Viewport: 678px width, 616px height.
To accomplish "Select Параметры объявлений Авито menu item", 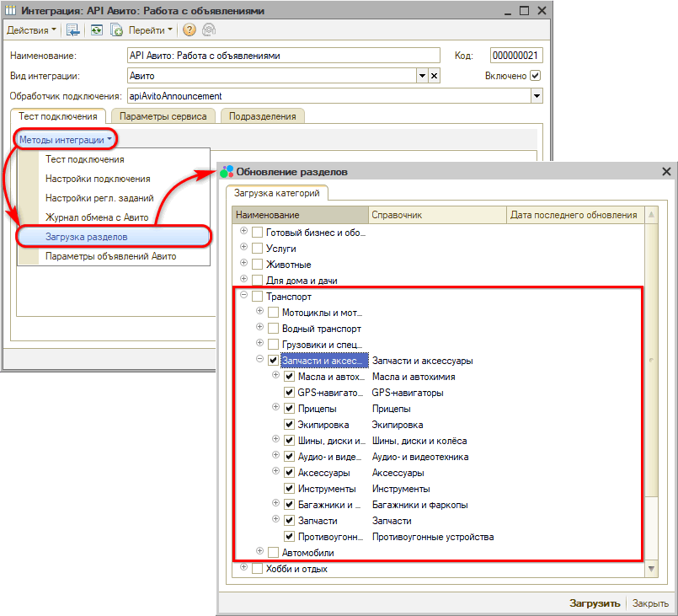I will click(111, 256).
